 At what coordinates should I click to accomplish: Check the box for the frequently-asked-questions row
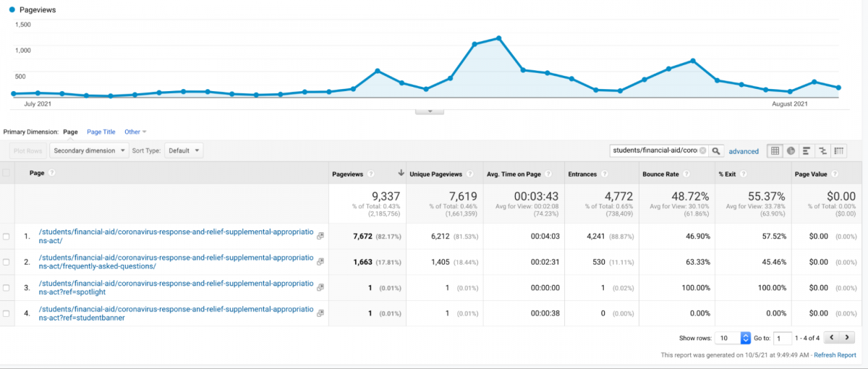(x=7, y=262)
